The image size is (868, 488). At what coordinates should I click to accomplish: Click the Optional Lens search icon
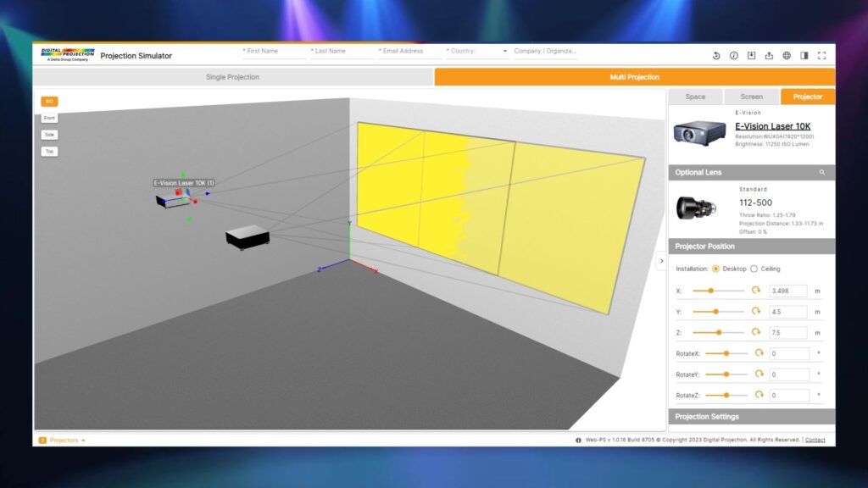click(821, 172)
